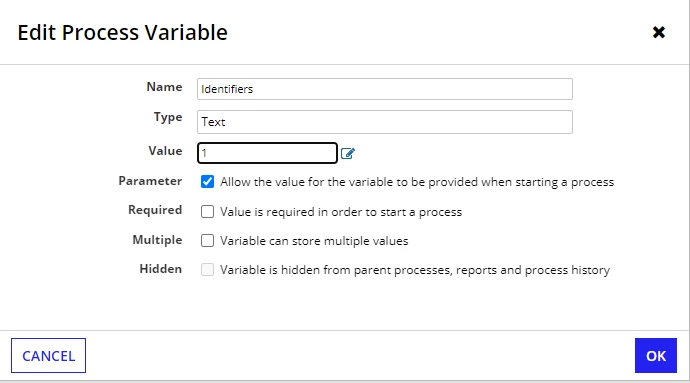The width and height of the screenshot is (690, 383).
Task: Click the Required row label
Action: 155,210
